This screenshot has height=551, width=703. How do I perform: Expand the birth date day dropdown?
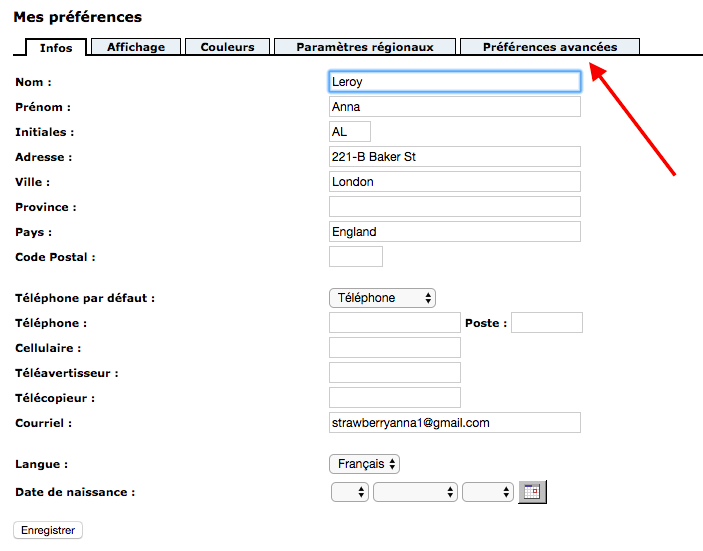pyautogui.click(x=349, y=492)
